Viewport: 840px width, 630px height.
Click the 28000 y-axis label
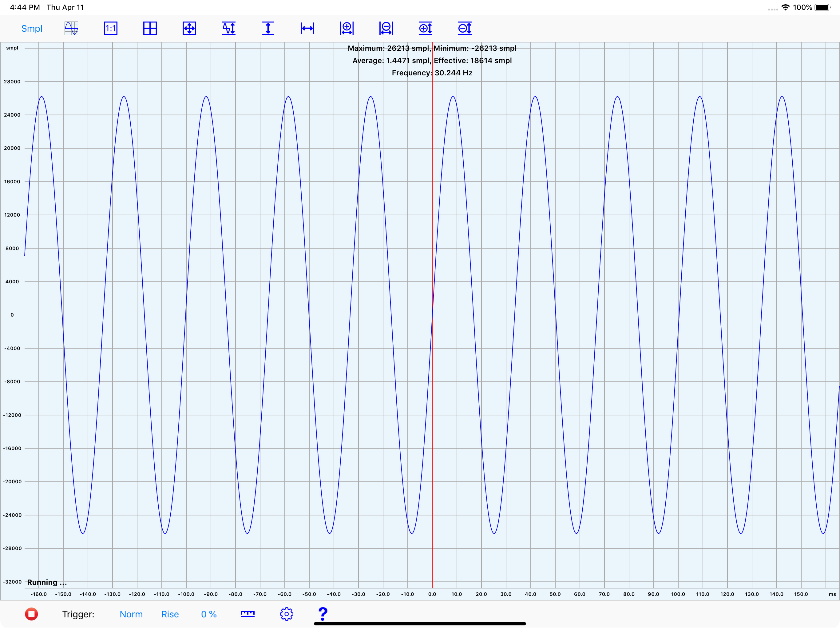click(x=12, y=82)
